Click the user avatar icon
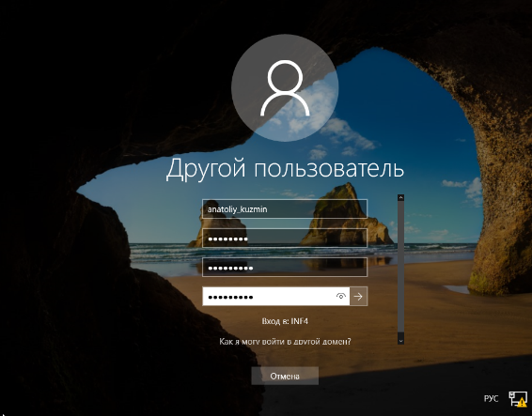The width and height of the screenshot is (532, 416). click(285, 88)
